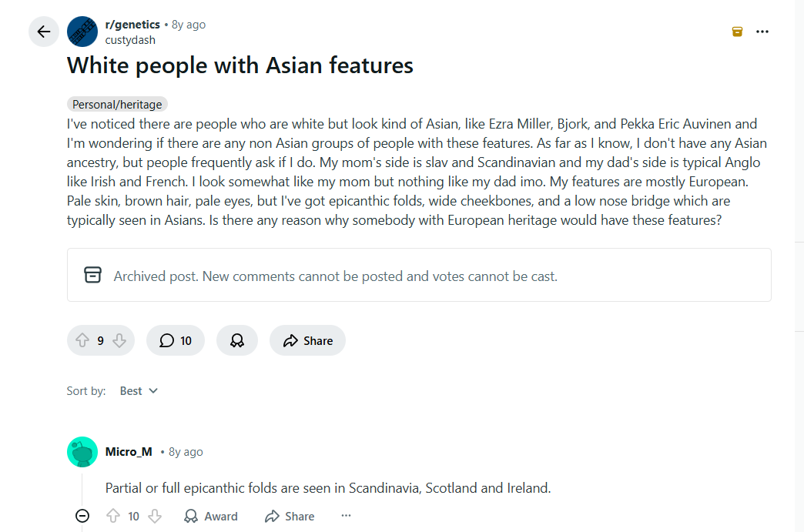Visit custydash's user profile
This screenshot has width=804, height=532.
tap(130, 40)
